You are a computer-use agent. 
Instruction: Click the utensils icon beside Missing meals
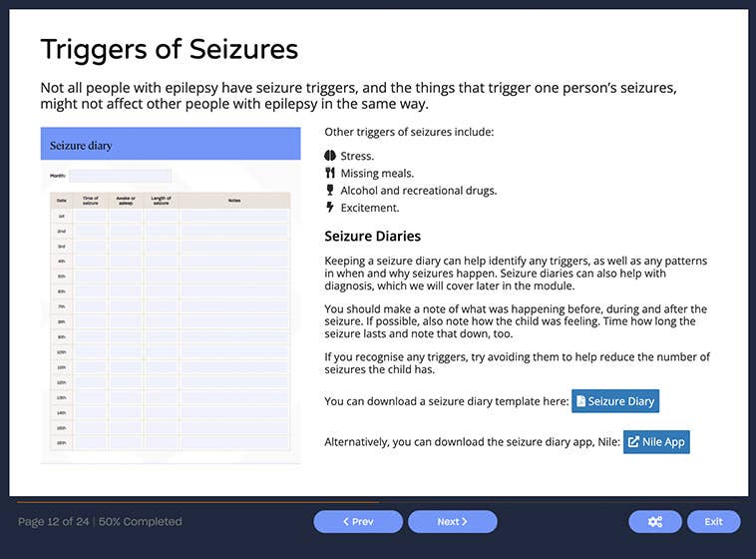click(x=330, y=173)
